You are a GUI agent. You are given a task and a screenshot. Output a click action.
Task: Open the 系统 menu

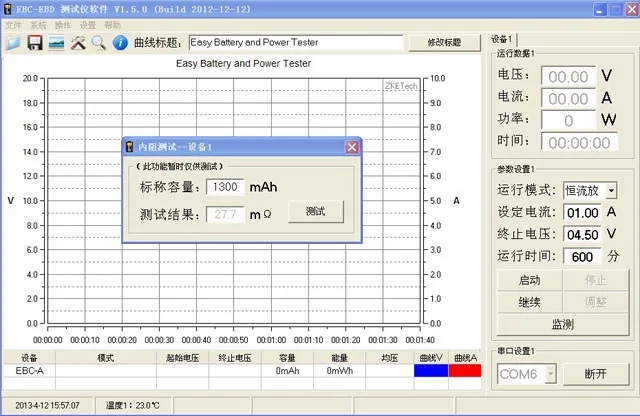(38, 25)
